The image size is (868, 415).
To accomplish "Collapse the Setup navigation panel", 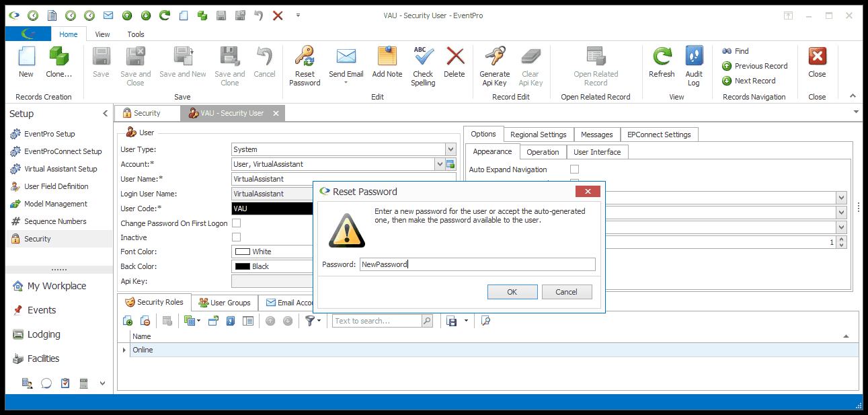I will pos(105,114).
